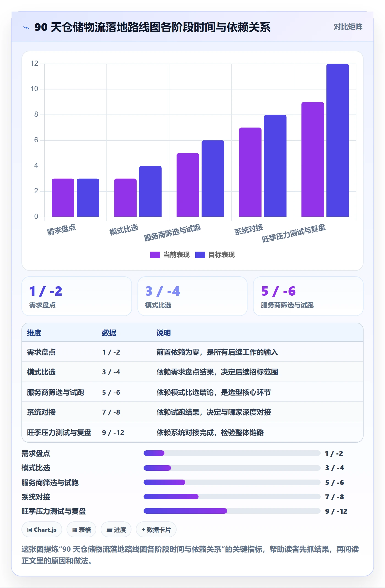This screenshot has height=588, width=385.
Task: Click the purple 当前表现 bar for 服务商筛选与试跑
Action: pyautogui.click(x=188, y=185)
